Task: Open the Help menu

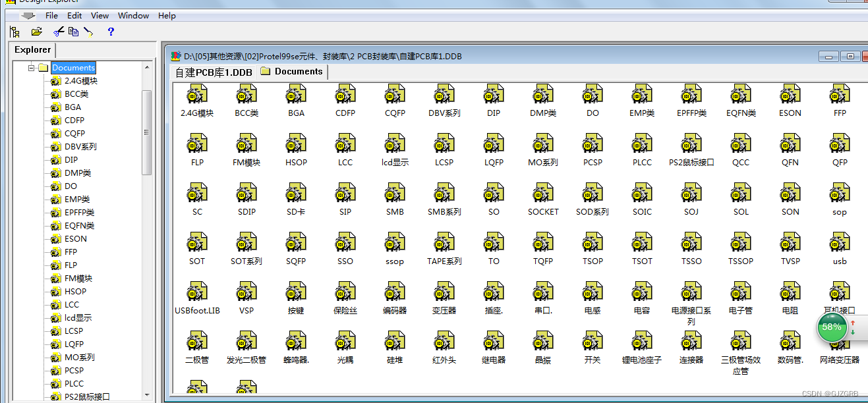Action: tap(167, 15)
